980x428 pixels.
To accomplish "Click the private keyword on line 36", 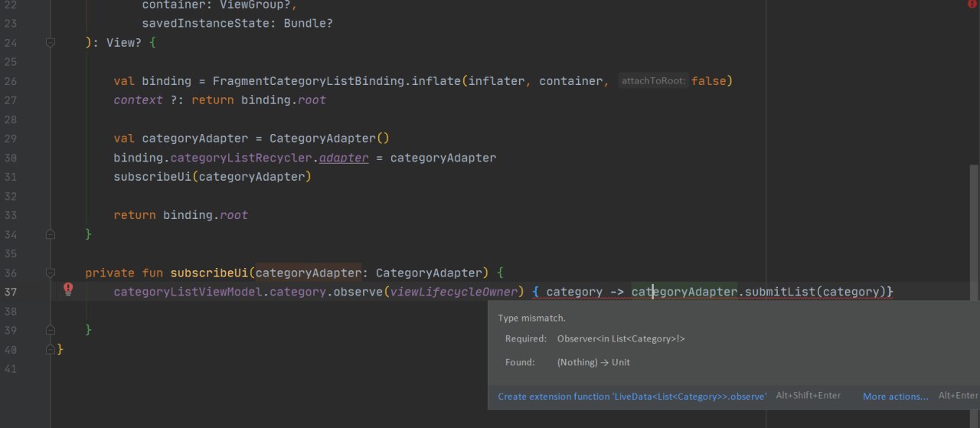I will (109, 273).
